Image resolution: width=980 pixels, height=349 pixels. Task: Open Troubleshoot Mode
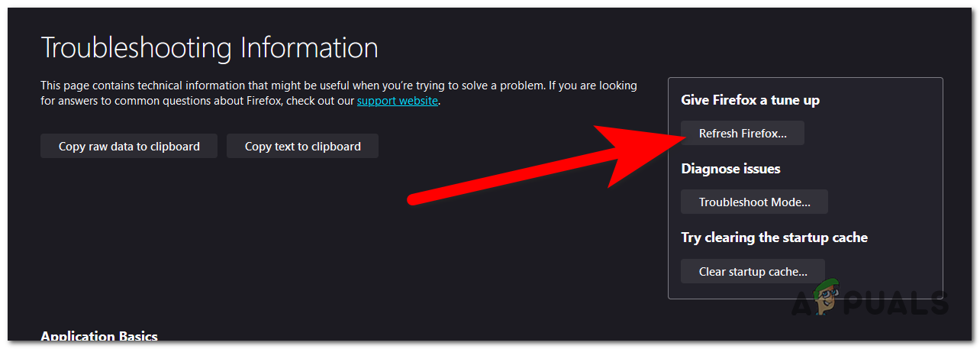pyautogui.click(x=754, y=202)
